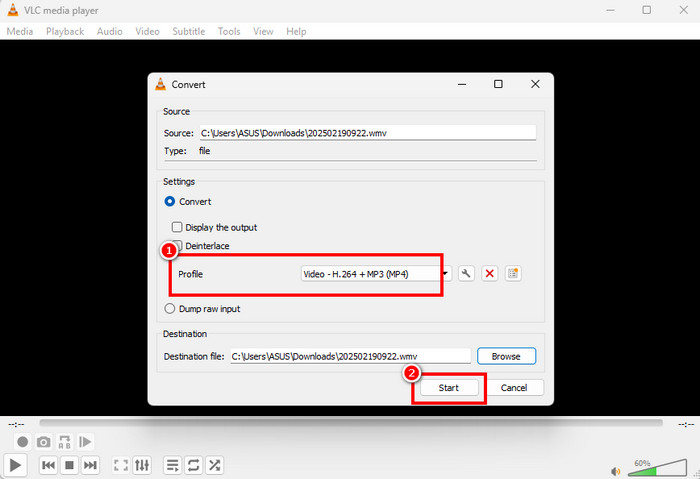Viewport: 700px width, 479px height.
Task: Toggle random shuffle playback icon
Action: [x=214, y=465]
